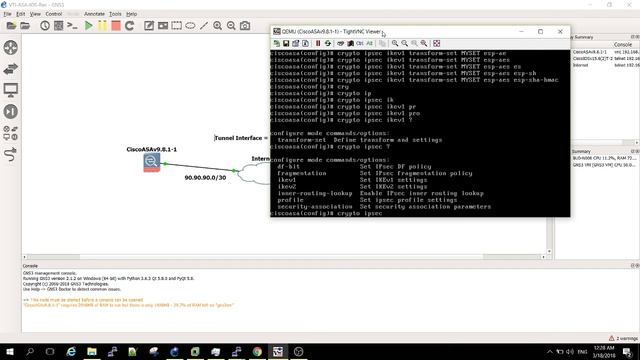Click the New project icon
The width and height of the screenshot is (640, 360).
(x=11, y=26)
